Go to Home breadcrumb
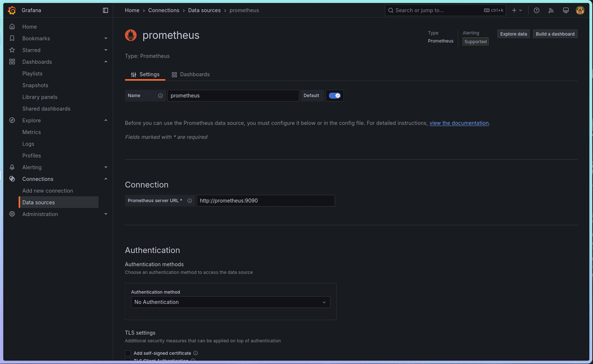Image resolution: width=593 pixels, height=364 pixels. (132, 10)
